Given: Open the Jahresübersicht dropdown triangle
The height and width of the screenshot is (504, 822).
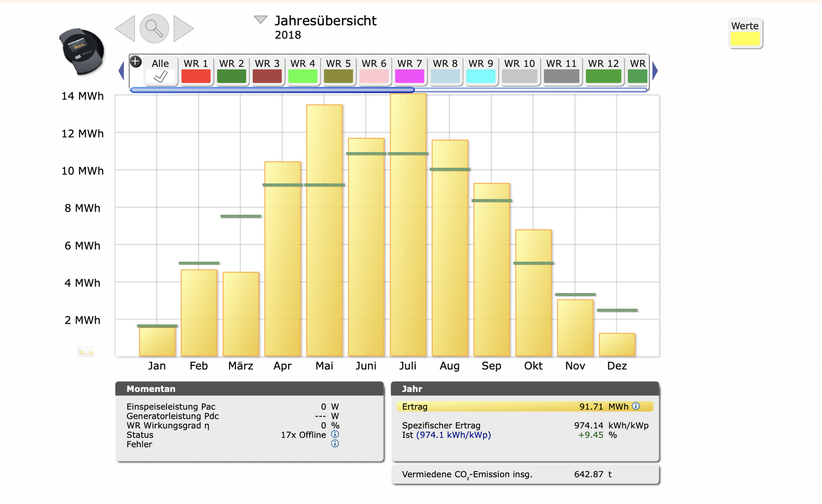Looking at the screenshot, I should 261,20.
